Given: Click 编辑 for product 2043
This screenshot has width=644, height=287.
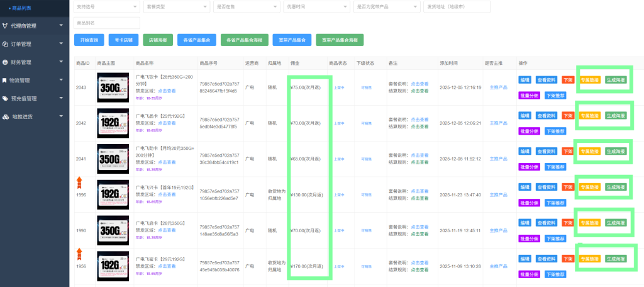Looking at the screenshot, I should click(x=525, y=80).
